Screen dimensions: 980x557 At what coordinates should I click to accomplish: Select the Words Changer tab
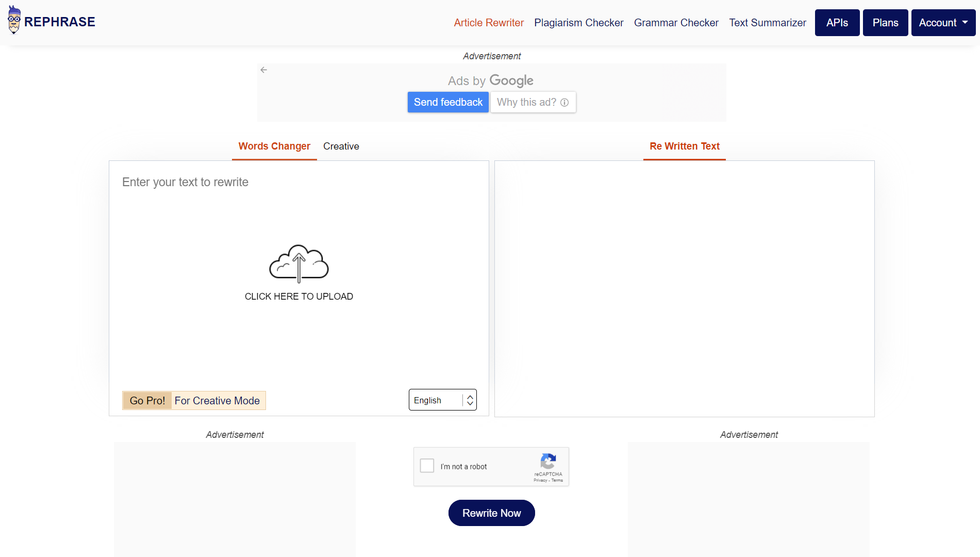pyautogui.click(x=274, y=146)
